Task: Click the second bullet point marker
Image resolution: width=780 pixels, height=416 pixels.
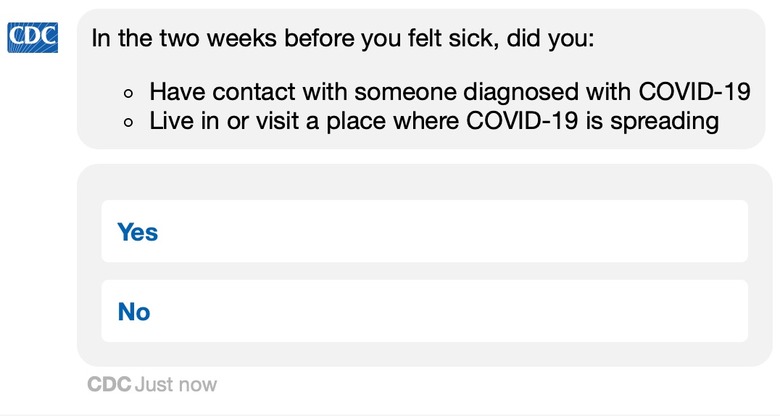Action: 128,123
